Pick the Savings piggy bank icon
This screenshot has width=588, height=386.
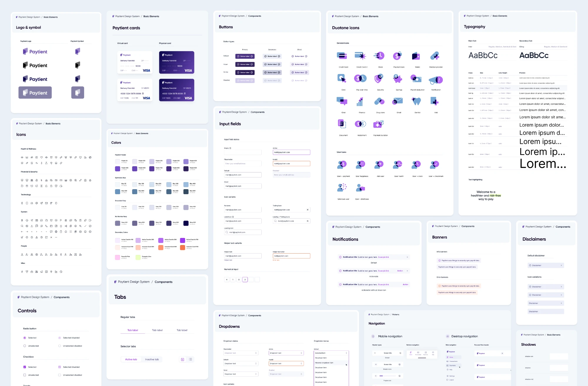pyautogui.click(x=397, y=78)
